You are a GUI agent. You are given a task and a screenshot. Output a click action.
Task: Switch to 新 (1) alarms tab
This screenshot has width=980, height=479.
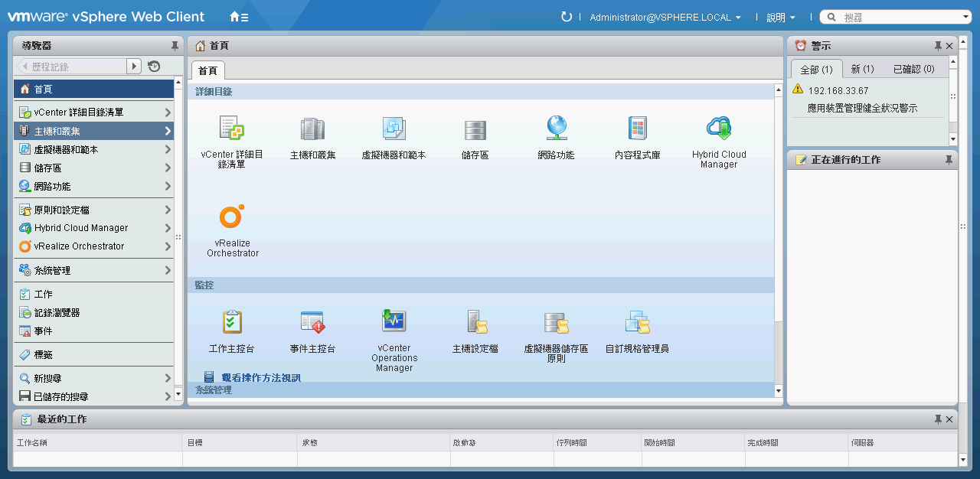point(863,69)
